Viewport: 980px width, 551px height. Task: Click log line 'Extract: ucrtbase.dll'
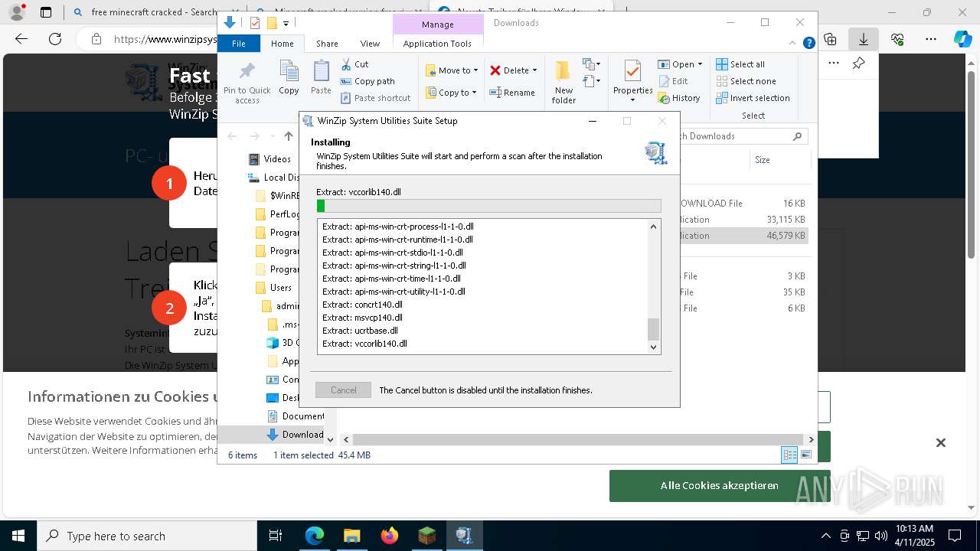360,331
